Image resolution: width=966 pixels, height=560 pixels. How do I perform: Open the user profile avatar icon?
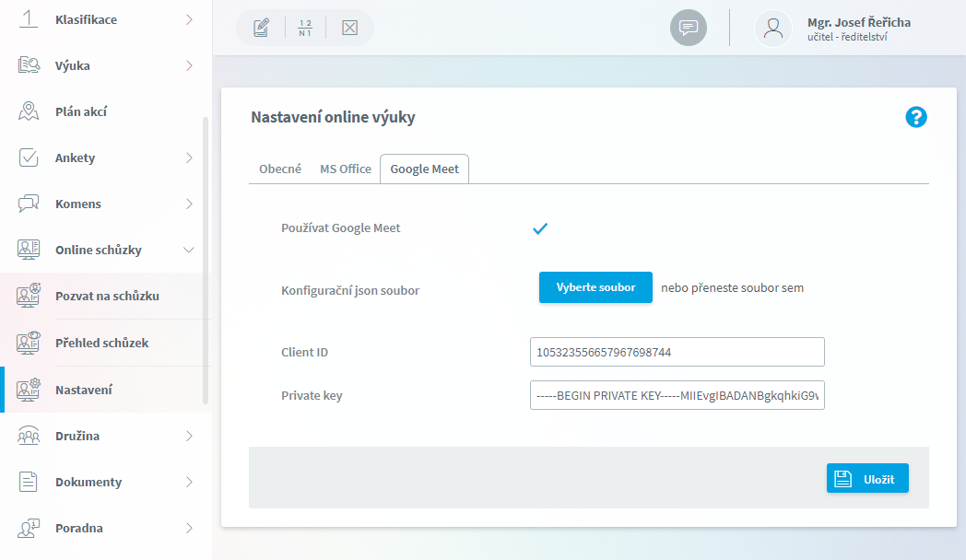tap(772, 29)
